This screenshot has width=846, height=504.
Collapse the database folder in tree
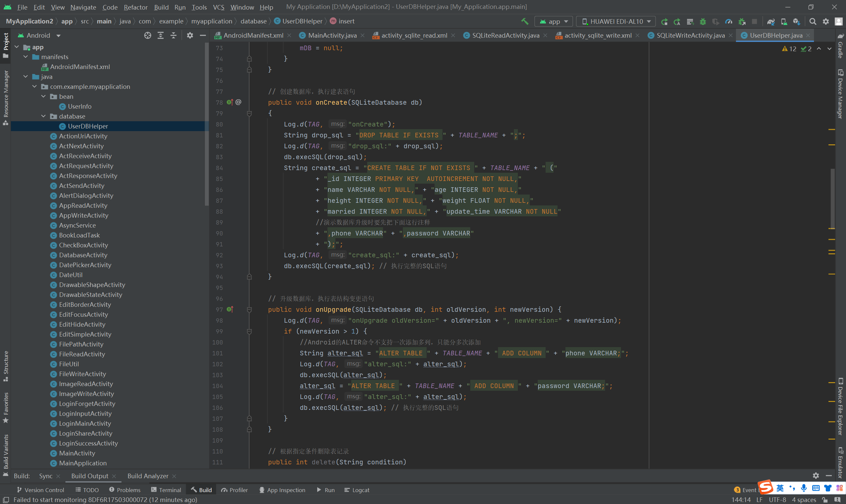click(44, 116)
